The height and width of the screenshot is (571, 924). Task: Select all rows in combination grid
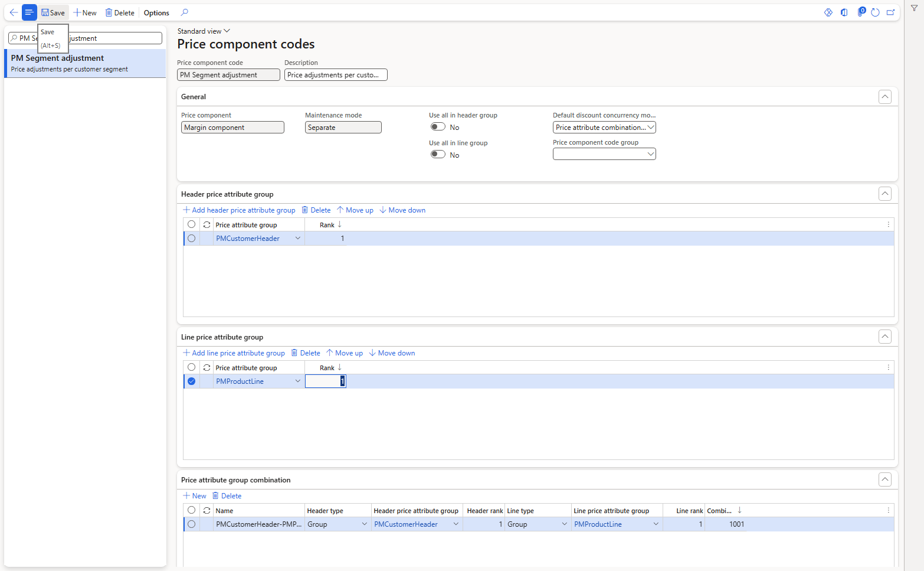click(x=191, y=510)
